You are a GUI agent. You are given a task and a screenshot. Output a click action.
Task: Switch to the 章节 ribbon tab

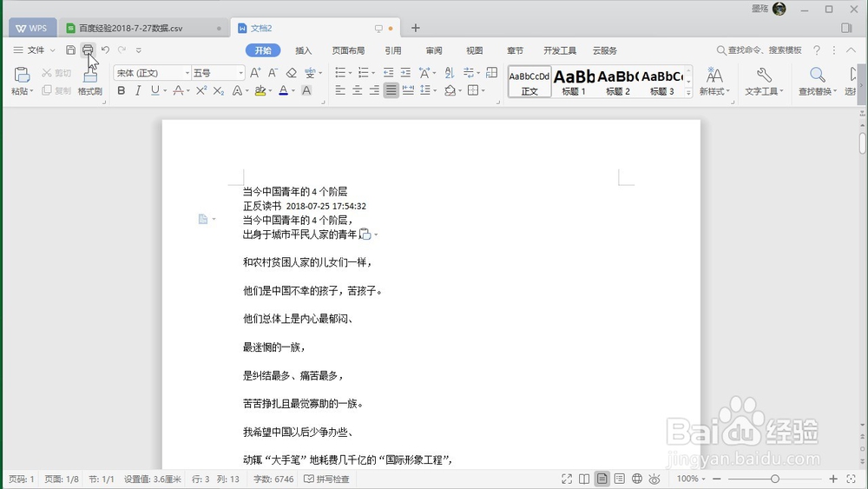pos(515,50)
